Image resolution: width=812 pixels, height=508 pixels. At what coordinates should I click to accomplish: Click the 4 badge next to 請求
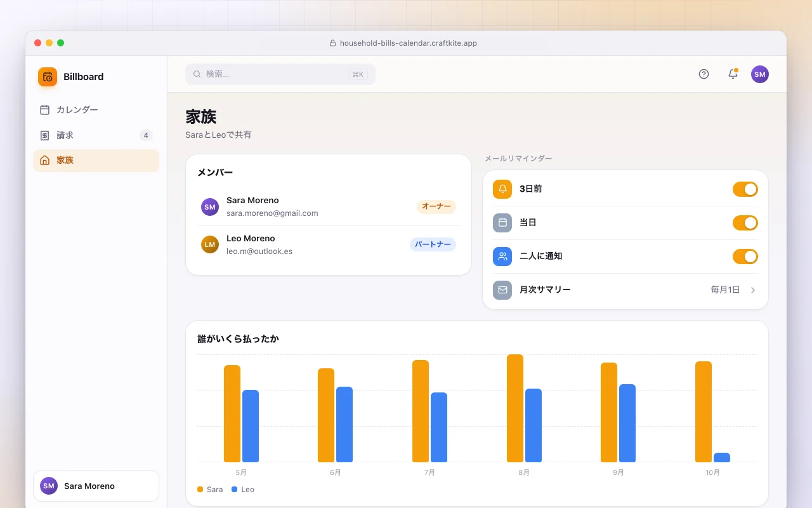[x=146, y=135]
